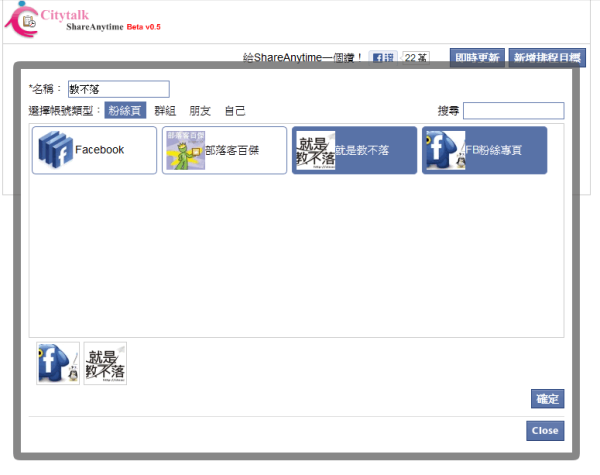
Task: Click the 搜尋 search input field
Action: click(514, 111)
